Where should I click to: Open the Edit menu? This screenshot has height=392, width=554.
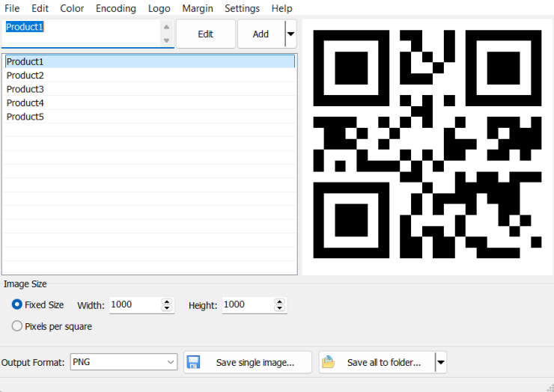[x=40, y=8]
